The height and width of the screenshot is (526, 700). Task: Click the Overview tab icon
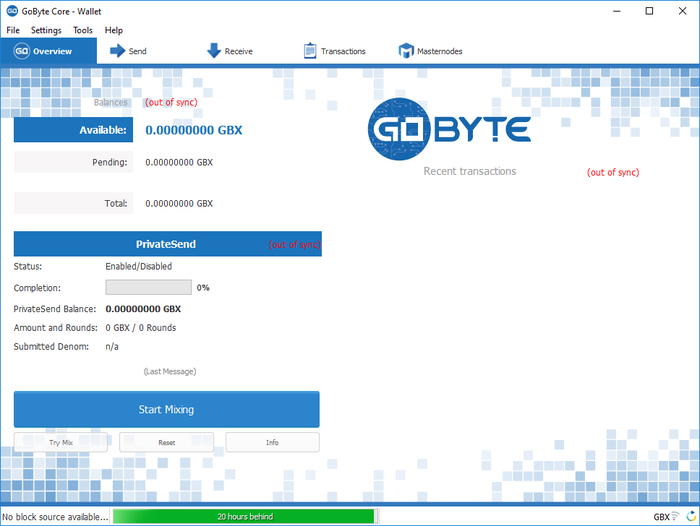tap(20, 51)
